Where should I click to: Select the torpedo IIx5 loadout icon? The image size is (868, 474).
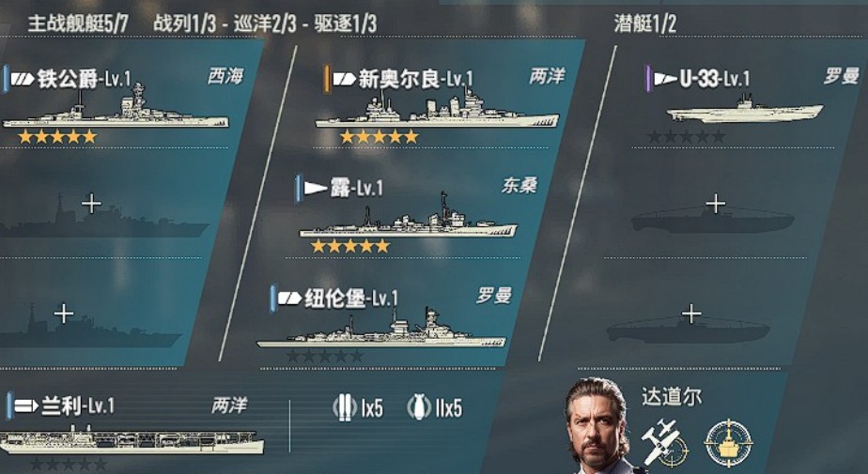pyautogui.click(x=419, y=408)
